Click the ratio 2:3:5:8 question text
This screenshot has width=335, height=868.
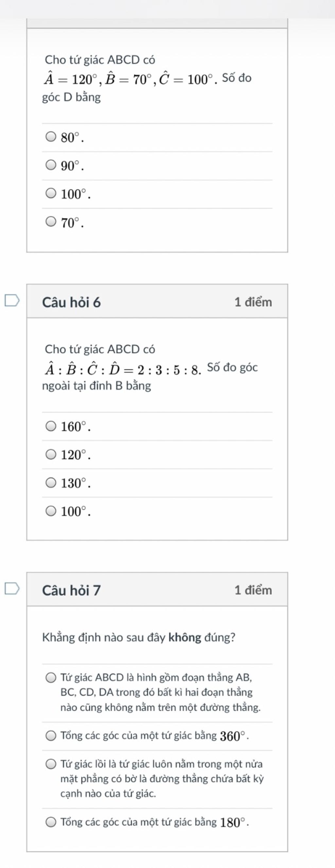(150, 367)
